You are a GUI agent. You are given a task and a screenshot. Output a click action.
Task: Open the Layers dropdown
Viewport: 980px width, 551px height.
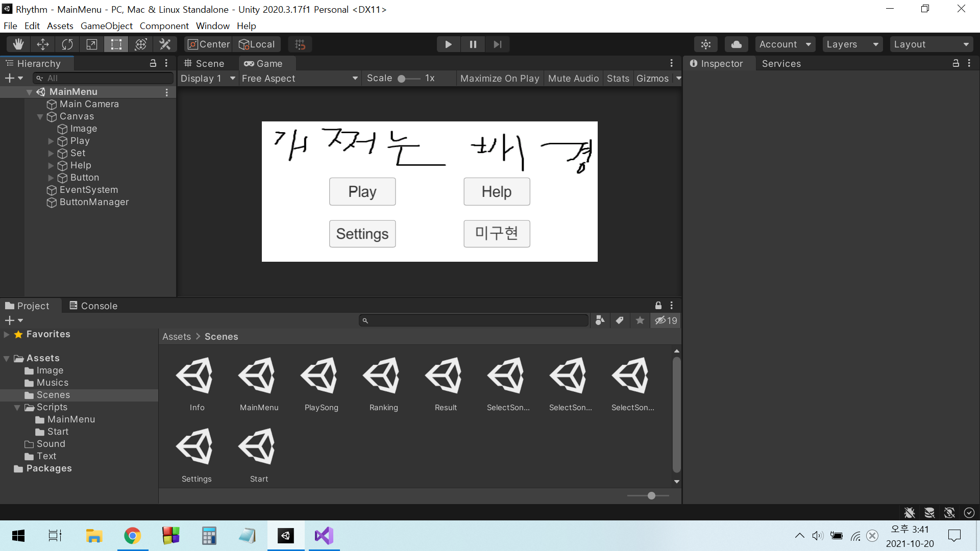pos(852,44)
